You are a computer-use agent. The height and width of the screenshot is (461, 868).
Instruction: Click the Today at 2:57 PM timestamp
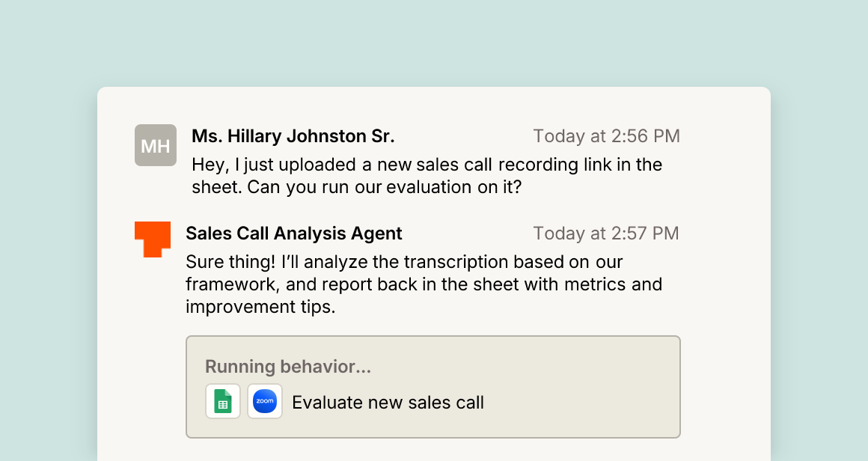tap(605, 233)
